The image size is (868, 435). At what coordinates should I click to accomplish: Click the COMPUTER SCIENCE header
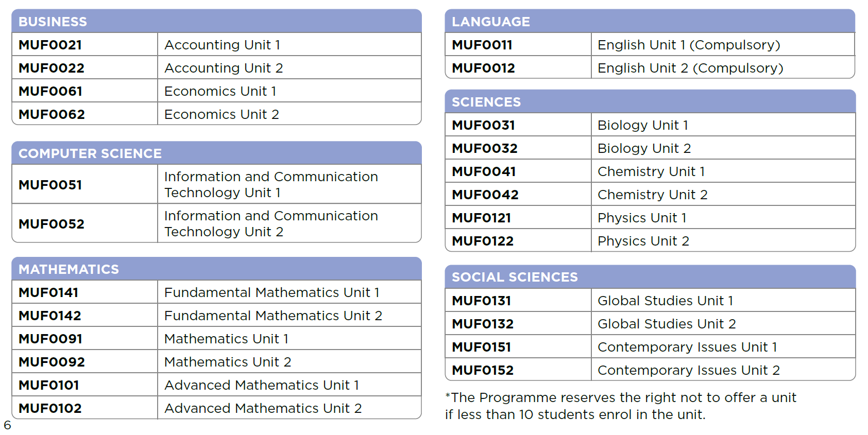click(90, 153)
